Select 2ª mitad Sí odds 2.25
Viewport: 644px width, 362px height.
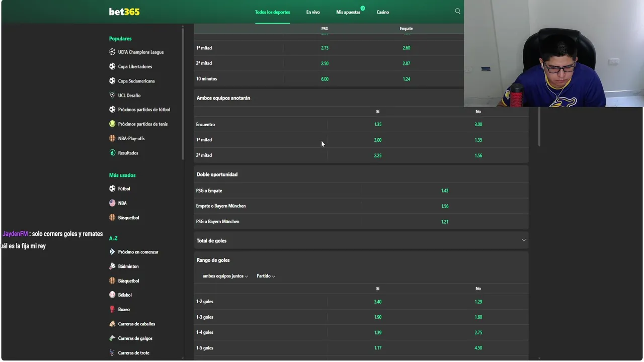[x=378, y=155]
